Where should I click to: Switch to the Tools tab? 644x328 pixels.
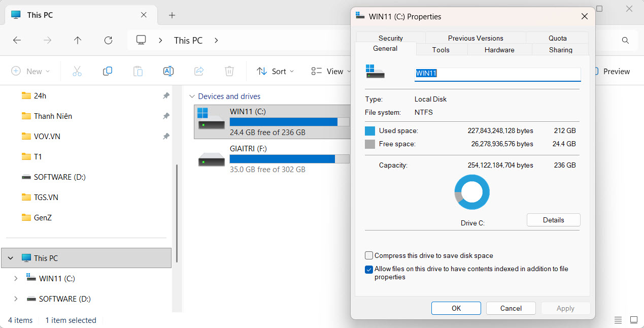pos(440,49)
